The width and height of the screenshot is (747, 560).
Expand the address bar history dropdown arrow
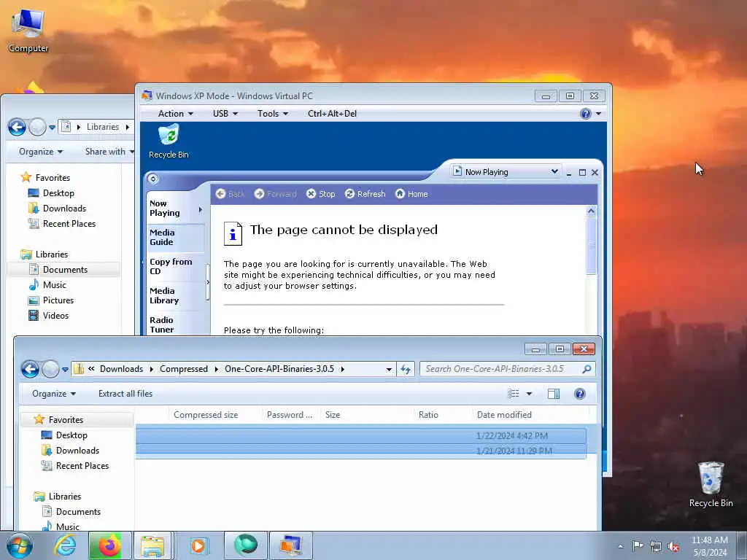coord(389,370)
